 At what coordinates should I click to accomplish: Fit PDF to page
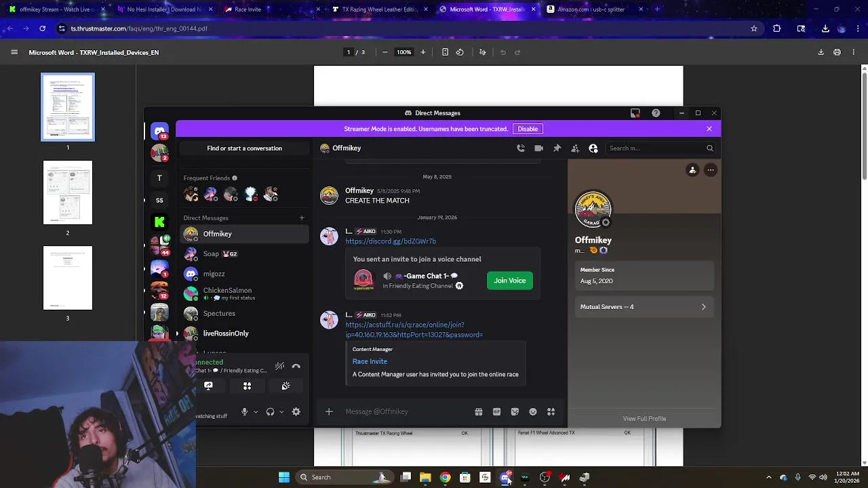[445, 52]
